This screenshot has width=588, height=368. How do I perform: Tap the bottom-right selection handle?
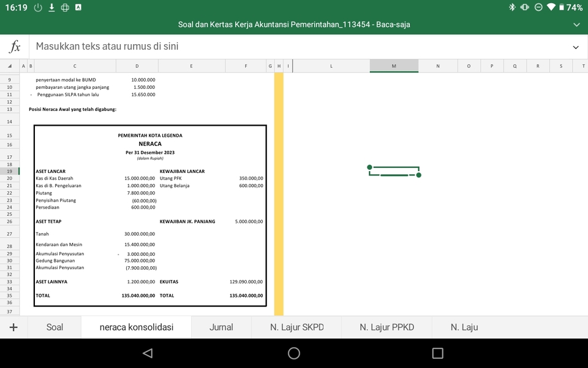click(419, 175)
